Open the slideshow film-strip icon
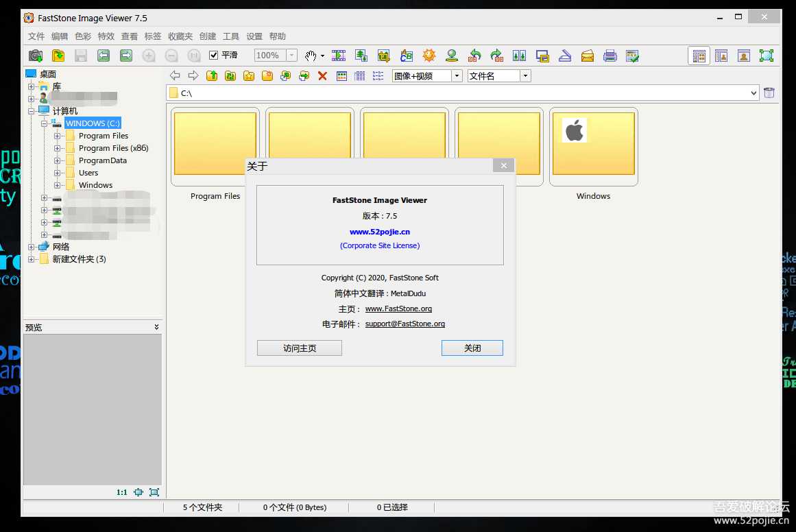Viewport: 796px width, 532px height. (339, 56)
